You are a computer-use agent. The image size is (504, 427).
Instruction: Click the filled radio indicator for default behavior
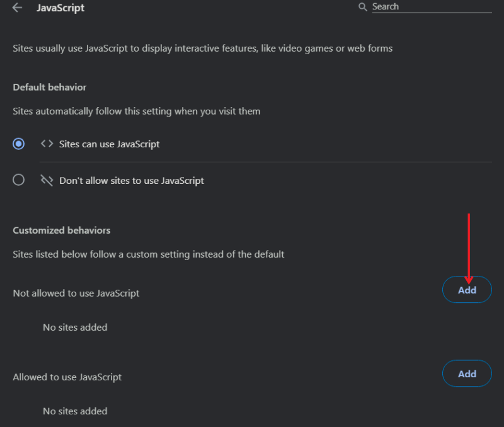pos(18,144)
